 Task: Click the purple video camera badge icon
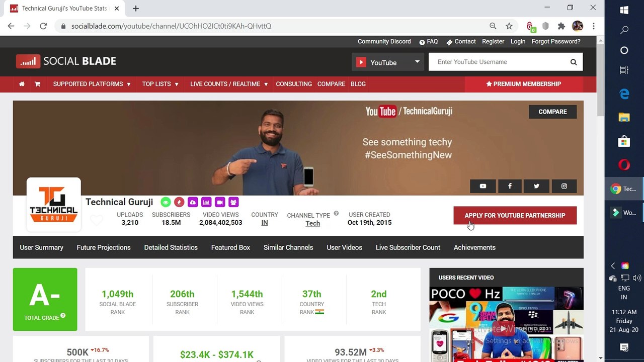pyautogui.click(x=220, y=202)
